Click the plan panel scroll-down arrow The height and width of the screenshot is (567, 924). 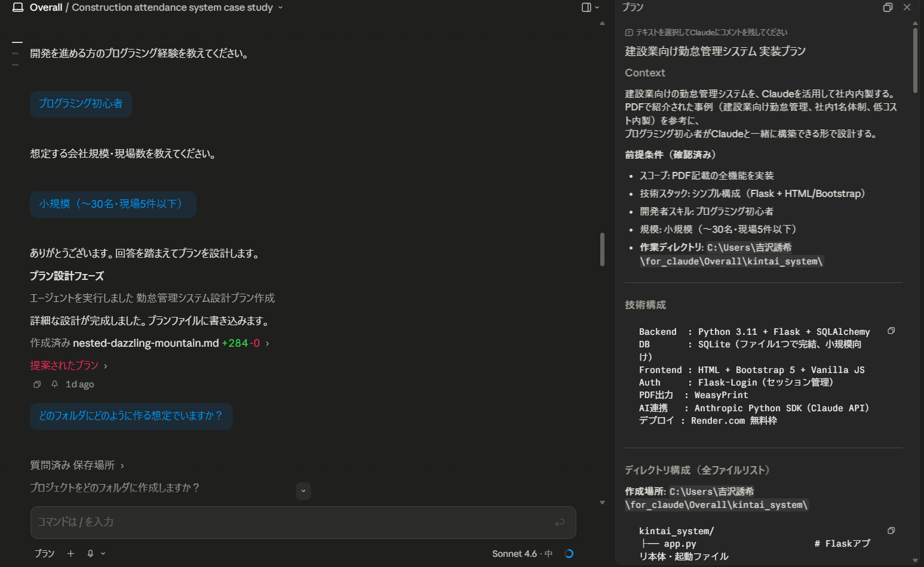(x=915, y=560)
